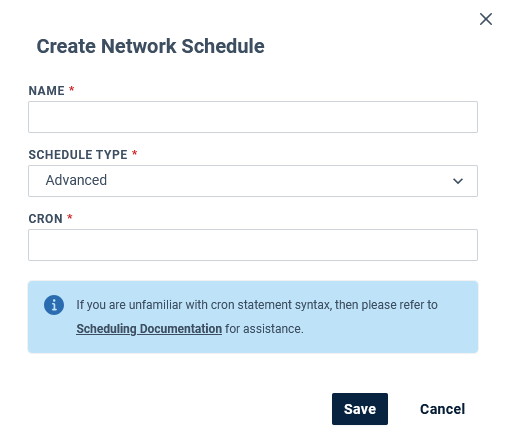The image size is (512, 436).
Task: Click the 'for assistance' text
Action: 264,329
